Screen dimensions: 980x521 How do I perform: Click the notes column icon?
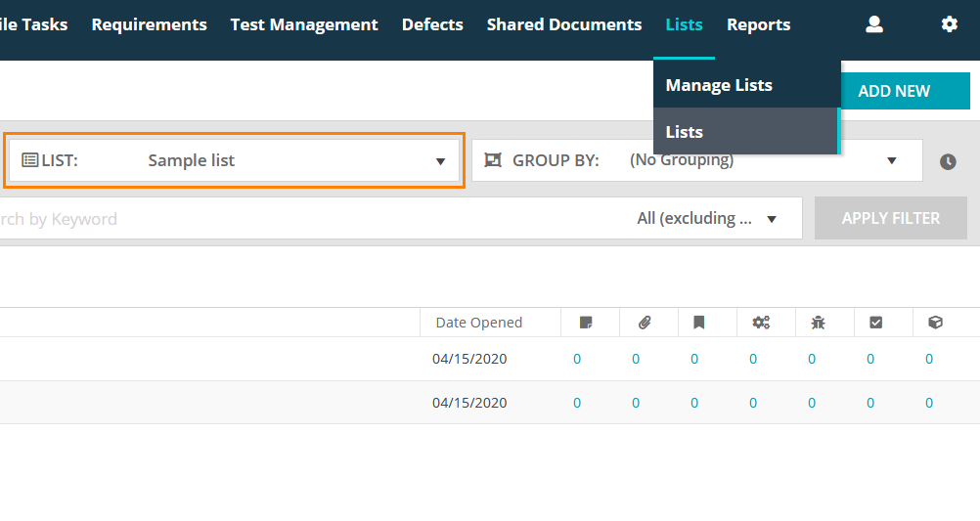coord(586,323)
